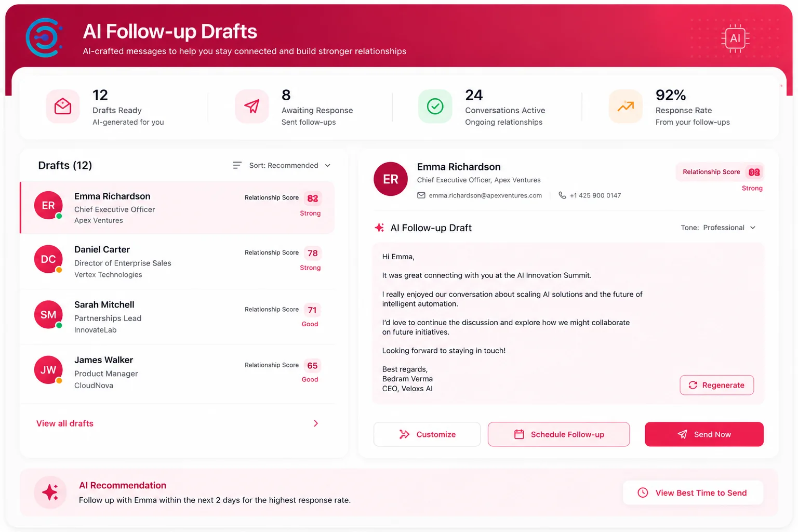Image resolution: width=798 pixels, height=532 pixels.
Task: Click the 'AI Follow-up Drafts' page title
Action: [x=170, y=32]
